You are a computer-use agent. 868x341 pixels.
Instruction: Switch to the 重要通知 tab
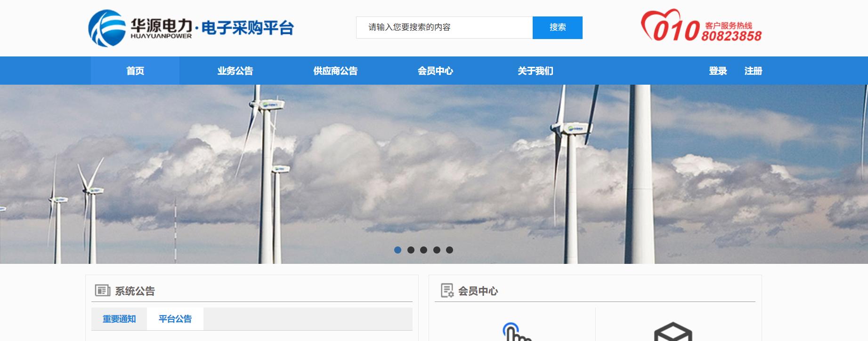[x=119, y=319]
